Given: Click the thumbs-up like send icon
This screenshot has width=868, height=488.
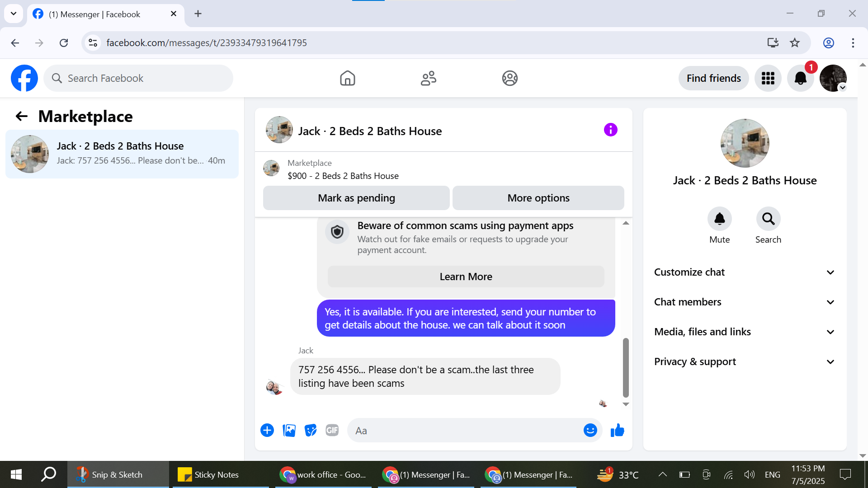Looking at the screenshot, I should 617,431.
